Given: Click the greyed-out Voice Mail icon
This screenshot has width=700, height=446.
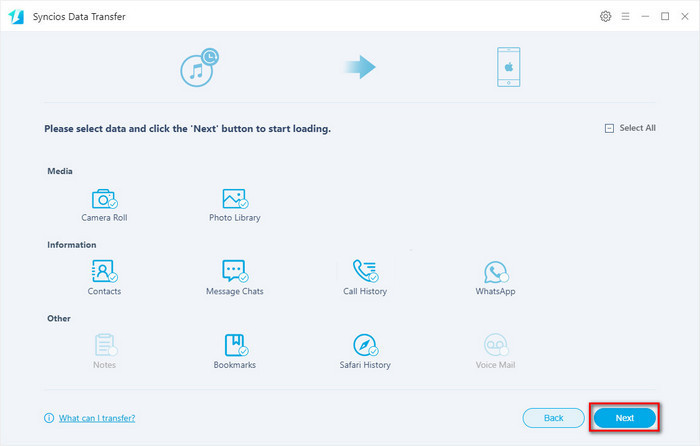Looking at the screenshot, I should [496, 345].
